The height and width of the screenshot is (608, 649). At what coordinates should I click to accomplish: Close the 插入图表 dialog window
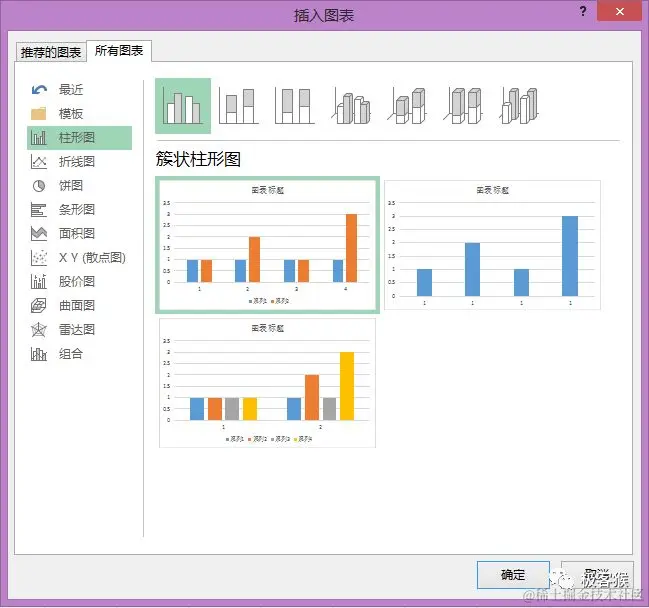[x=620, y=11]
